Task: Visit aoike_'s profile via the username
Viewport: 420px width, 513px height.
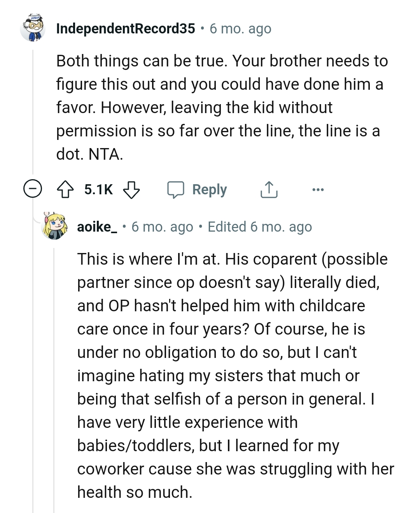Action: coord(96,227)
